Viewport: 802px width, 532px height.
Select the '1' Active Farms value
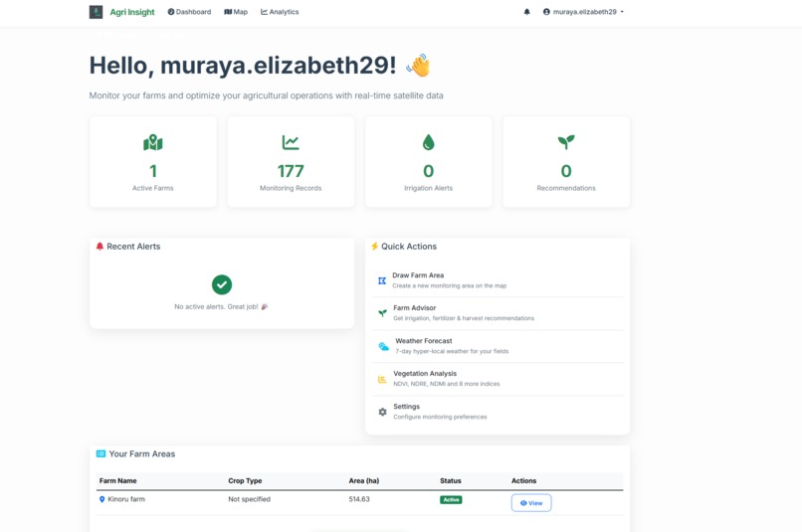[x=153, y=171]
